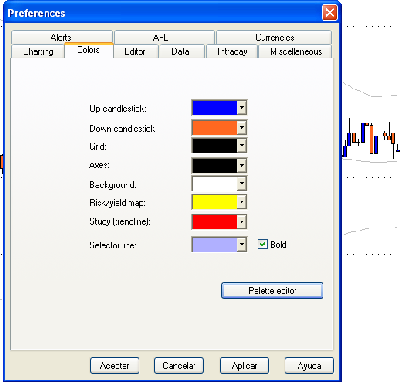Open the Down candlestick color dropdown arrow
The image size is (400, 387).
tap(242, 127)
